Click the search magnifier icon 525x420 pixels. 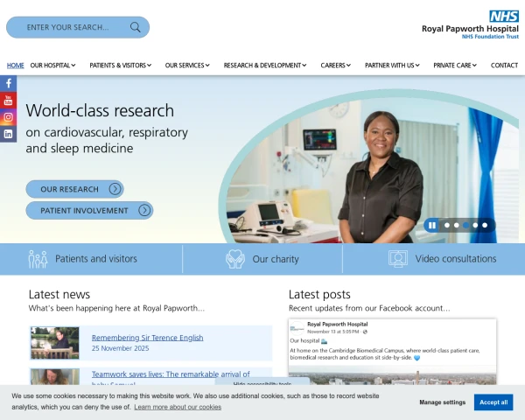tap(136, 27)
